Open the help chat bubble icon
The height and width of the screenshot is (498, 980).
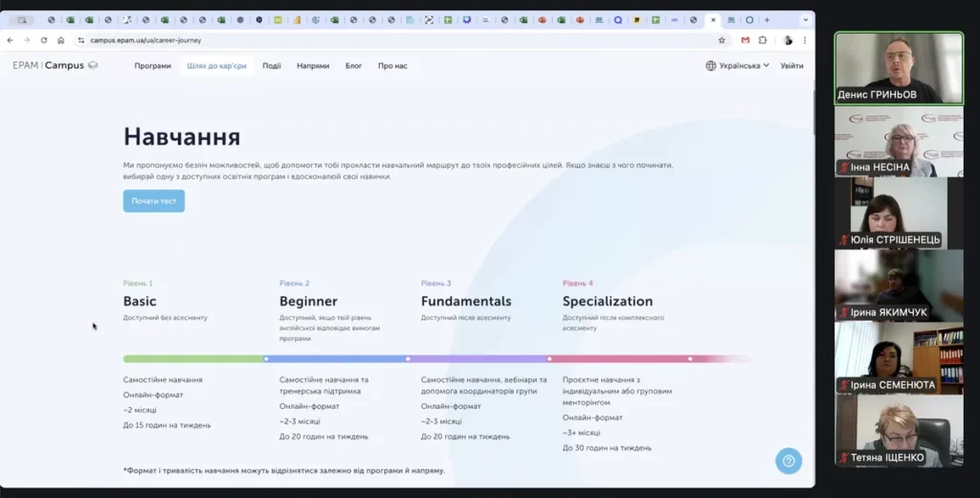point(788,461)
